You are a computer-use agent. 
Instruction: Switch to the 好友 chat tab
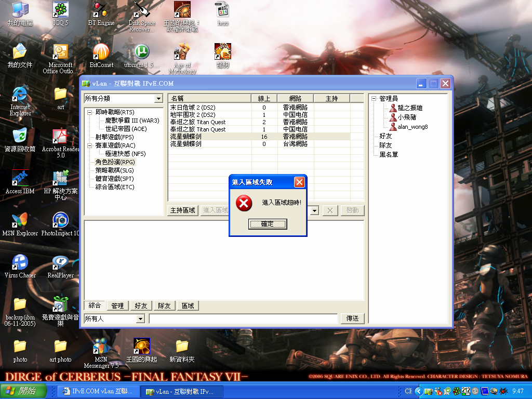[141, 305]
